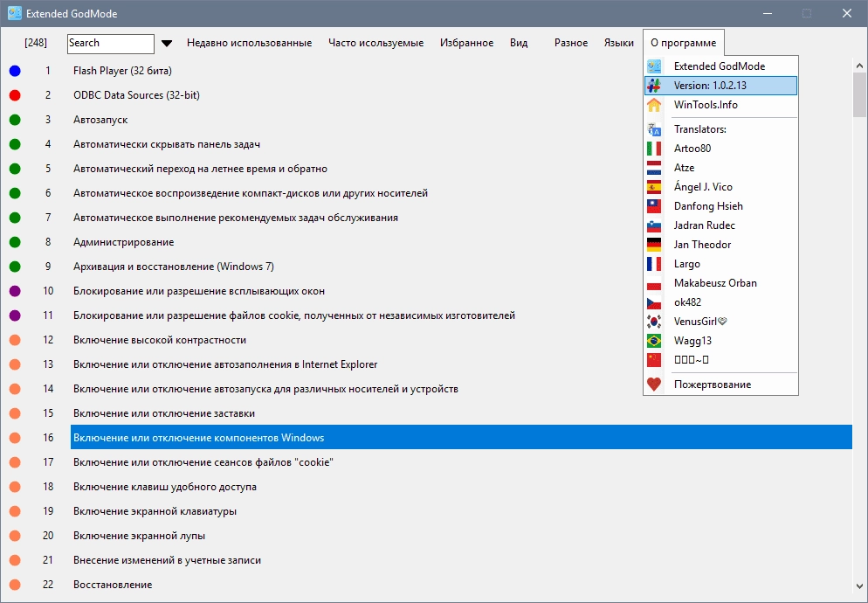868x603 pixels.
Task: Click the red dot next to ODBC Data Sources
Action: coord(15,95)
